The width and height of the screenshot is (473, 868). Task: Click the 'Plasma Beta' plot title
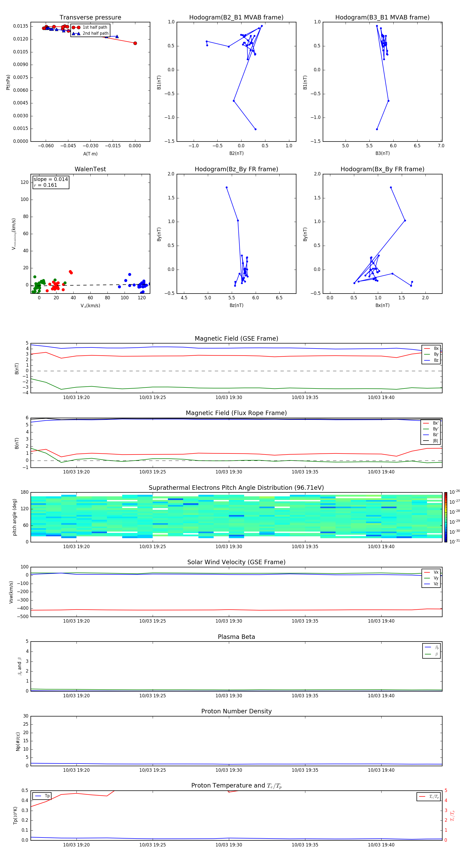pos(236,637)
